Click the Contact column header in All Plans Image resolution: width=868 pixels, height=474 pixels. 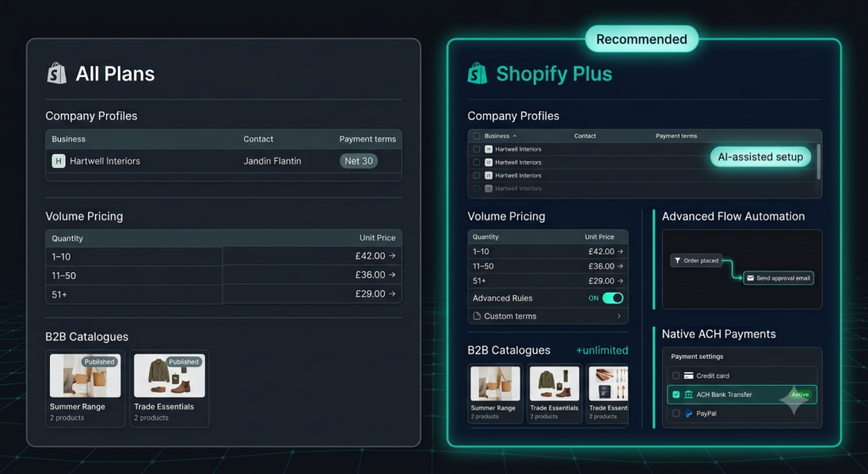pyautogui.click(x=258, y=139)
